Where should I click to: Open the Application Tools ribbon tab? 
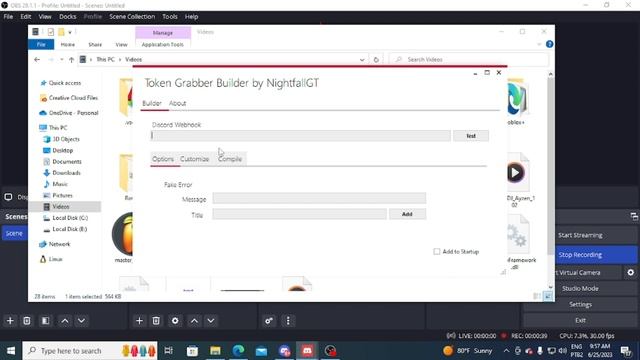[162, 44]
